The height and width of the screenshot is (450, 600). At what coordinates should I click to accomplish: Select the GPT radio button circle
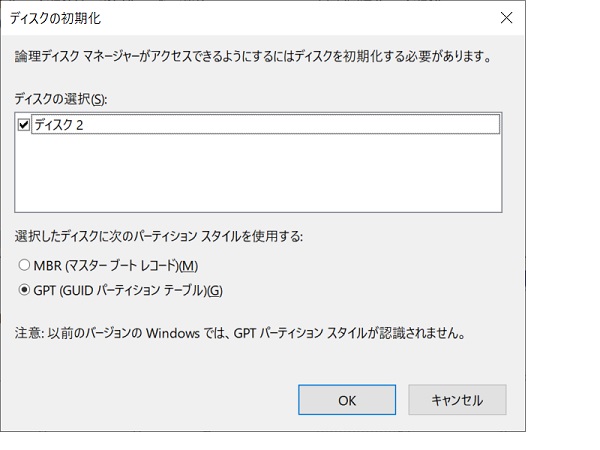24,290
